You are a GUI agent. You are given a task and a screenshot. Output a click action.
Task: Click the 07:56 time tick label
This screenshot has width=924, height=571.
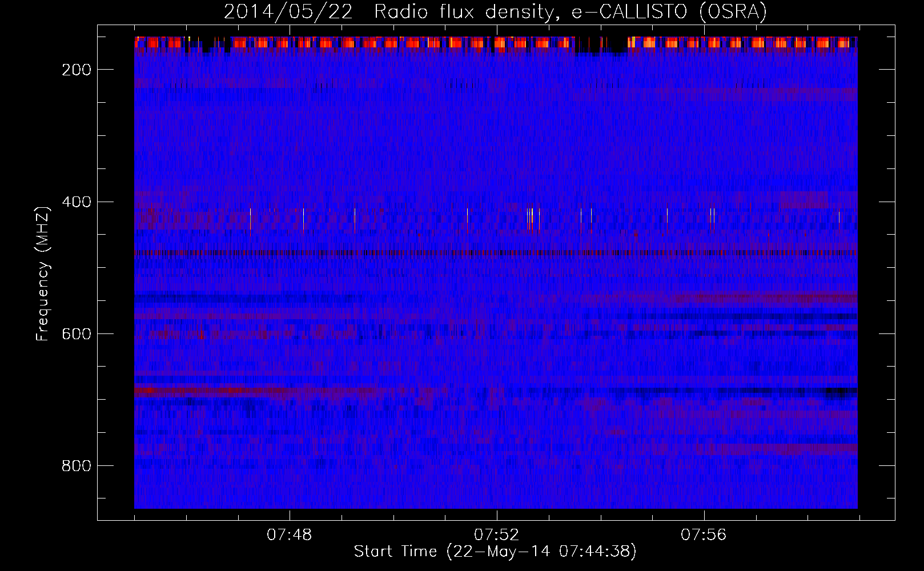[704, 534]
